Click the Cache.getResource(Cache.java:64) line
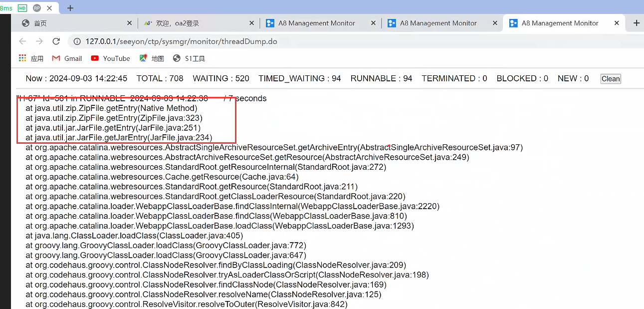This screenshot has height=309, width=644. coord(162,177)
